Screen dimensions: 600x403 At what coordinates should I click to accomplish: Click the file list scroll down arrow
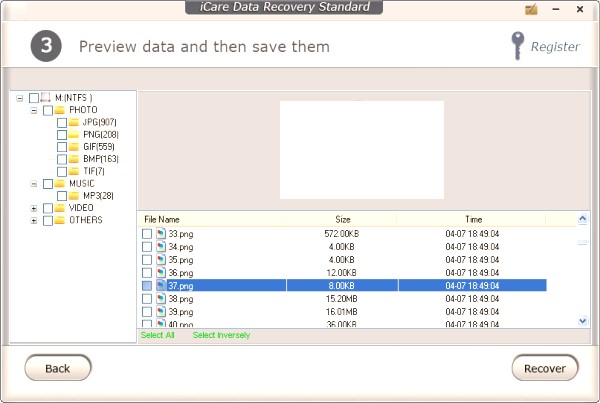(582, 321)
